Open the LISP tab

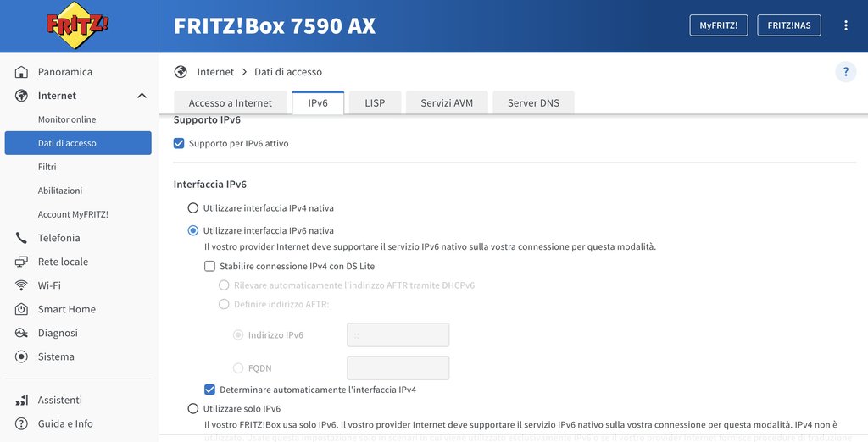coord(375,103)
